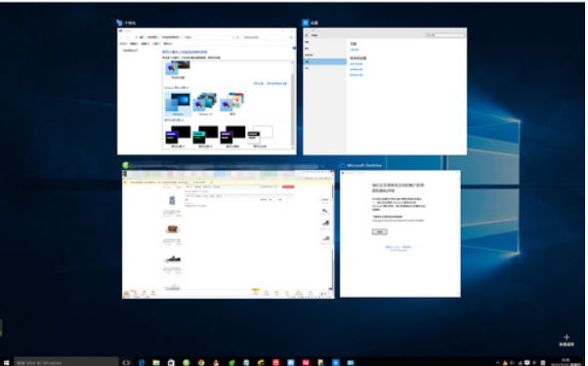The height and width of the screenshot is (366, 588).
Task: Open Google Chrome from the taskbar
Action: click(201, 362)
